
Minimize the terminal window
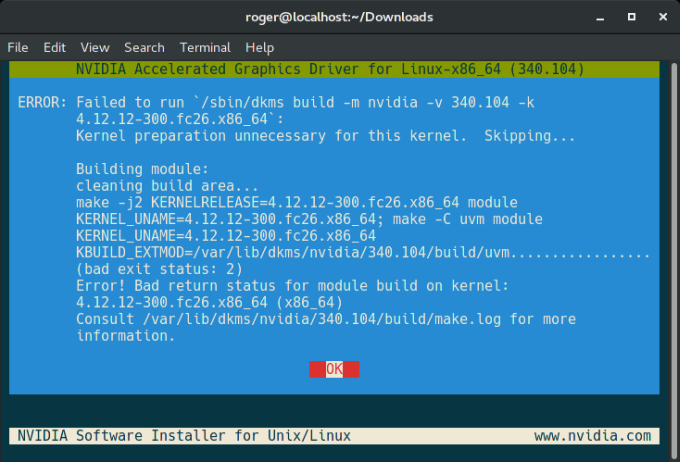point(600,17)
